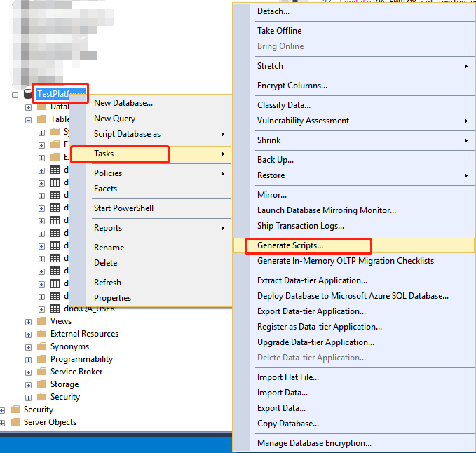Screen dimensions: 476x453
Task: Select Ship Transaction Logs...
Action: coord(353,226)
